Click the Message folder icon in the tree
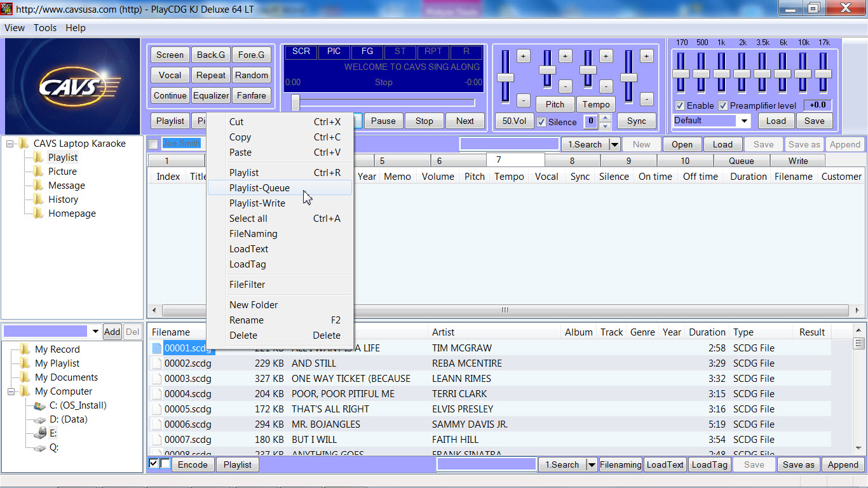The width and height of the screenshot is (868, 488). pyautogui.click(x=39, y=186)
